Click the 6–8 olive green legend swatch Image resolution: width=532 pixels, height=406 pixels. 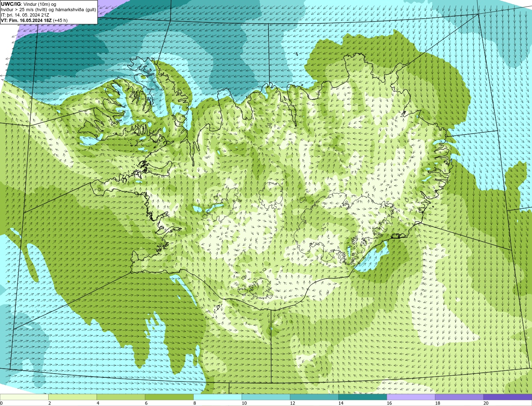[x=169, y=397]
